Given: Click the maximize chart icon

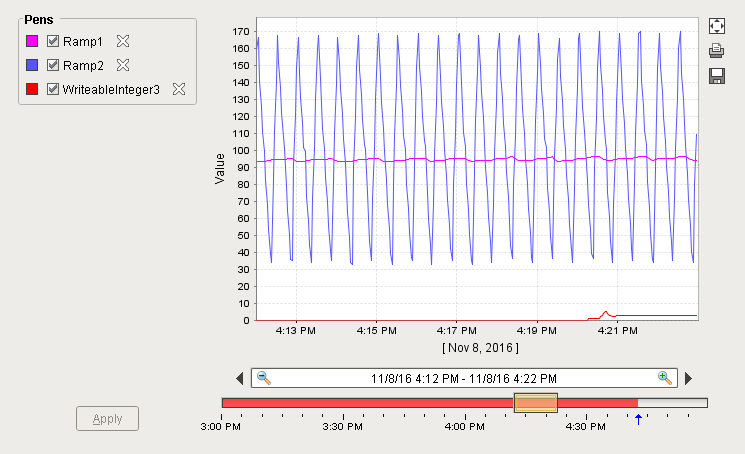Looking at the screenshot, I should (716, 26).
